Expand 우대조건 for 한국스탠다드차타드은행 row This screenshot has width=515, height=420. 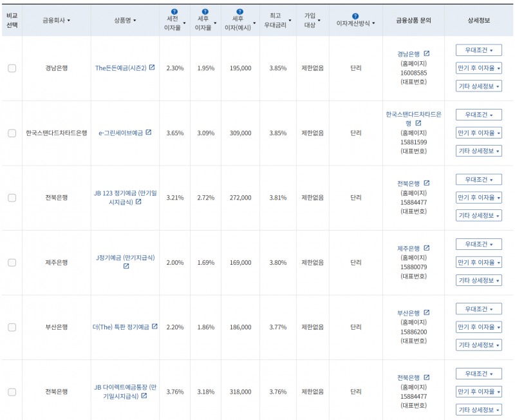(x=479, y=115)
